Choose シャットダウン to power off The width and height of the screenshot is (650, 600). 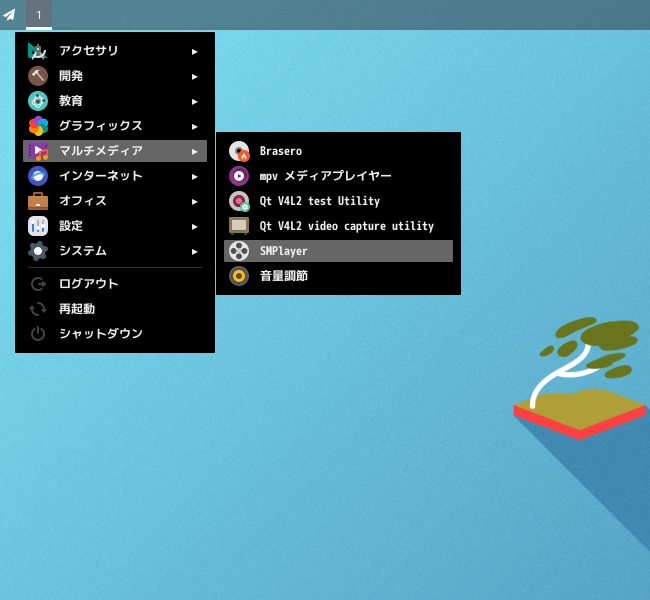coord(115,334)
